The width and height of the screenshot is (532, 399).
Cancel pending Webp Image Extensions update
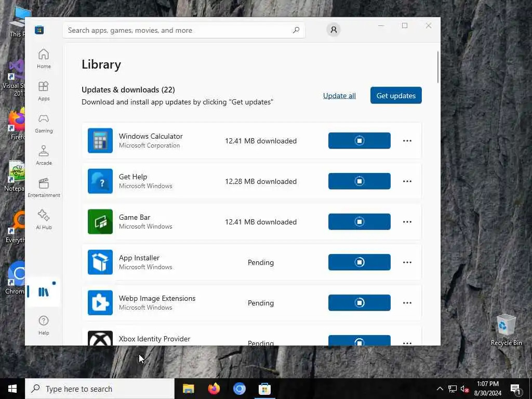click(360, 302)
